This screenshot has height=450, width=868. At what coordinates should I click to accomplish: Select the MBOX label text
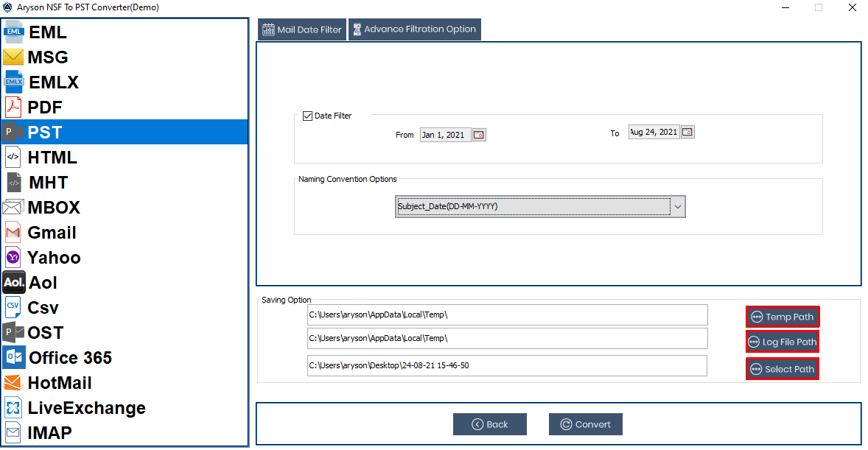(55, 208)
